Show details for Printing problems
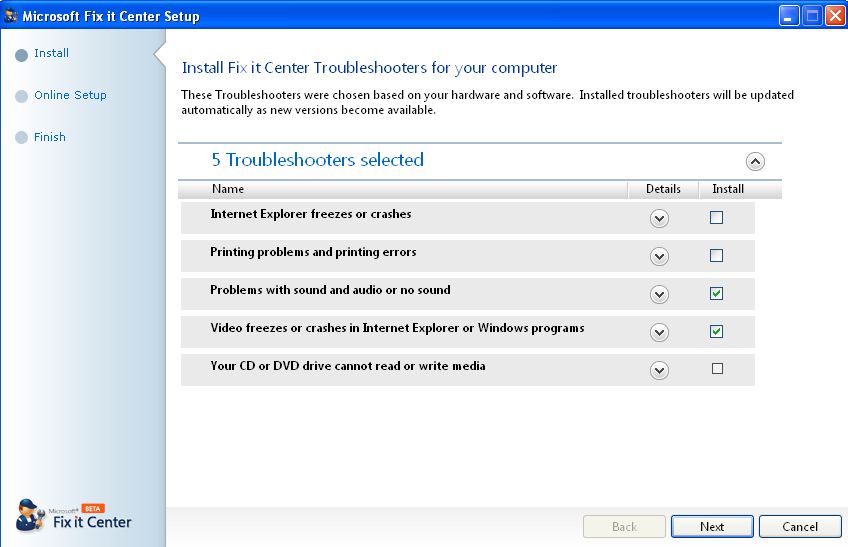This screenshot has width=848, height=547. 659,257
